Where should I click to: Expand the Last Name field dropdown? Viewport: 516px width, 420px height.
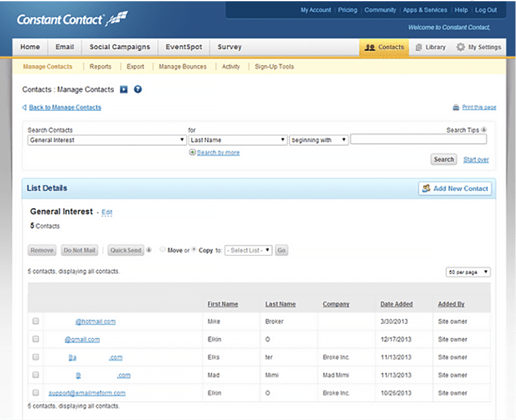(x=238, y=140)
